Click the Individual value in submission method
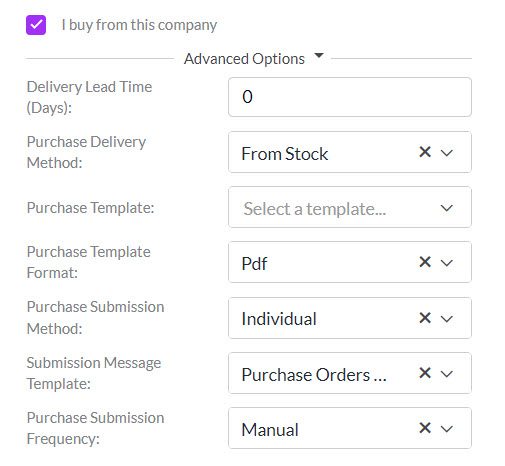 [x=279, y=319]
